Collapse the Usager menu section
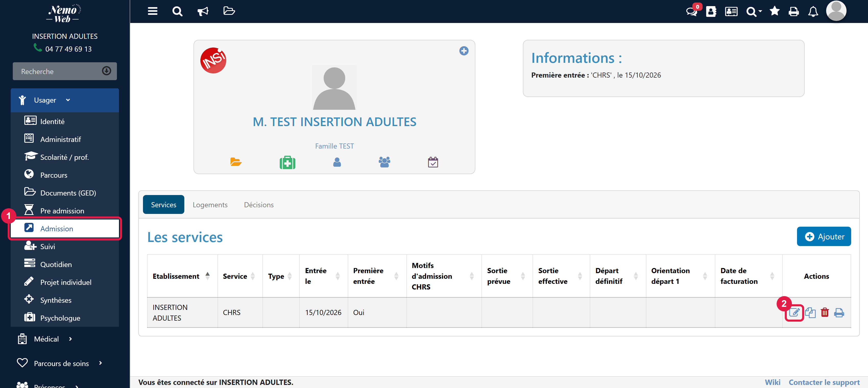This screenshot has height=388, width=868. [65, 100]
